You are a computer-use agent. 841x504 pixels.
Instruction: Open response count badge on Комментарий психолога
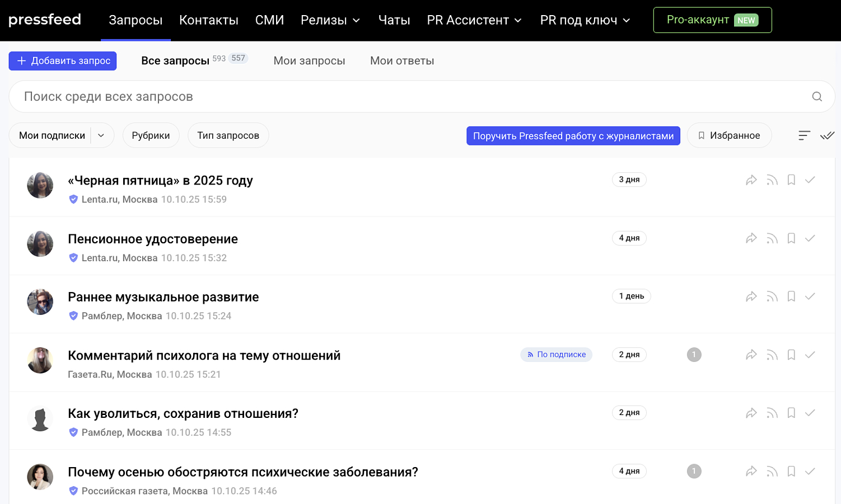694,355
